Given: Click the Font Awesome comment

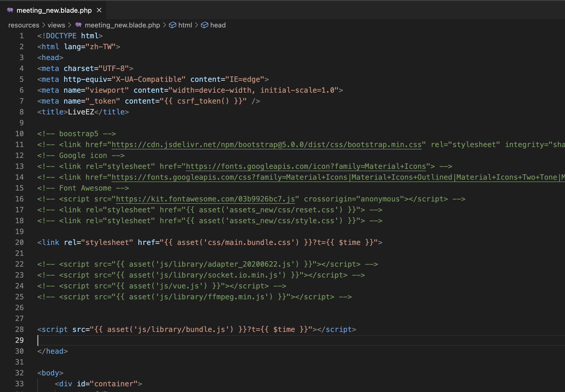Looking at the screenshot, I should (83, 188).
